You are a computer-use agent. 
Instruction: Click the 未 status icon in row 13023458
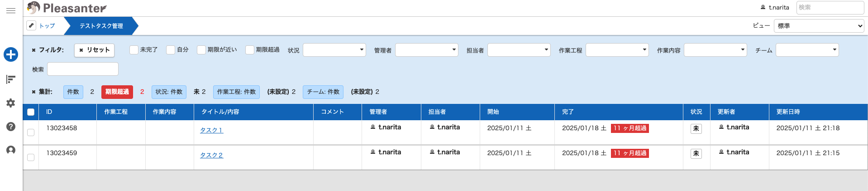[696, 129]
